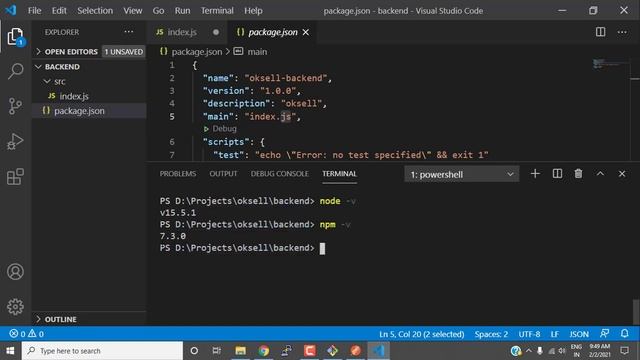Image resolution: width=640 pixels, height=360 pixels.
Task: Select package.json in the explorer tree
Action: pyautogui.click(x=89, y=111)
